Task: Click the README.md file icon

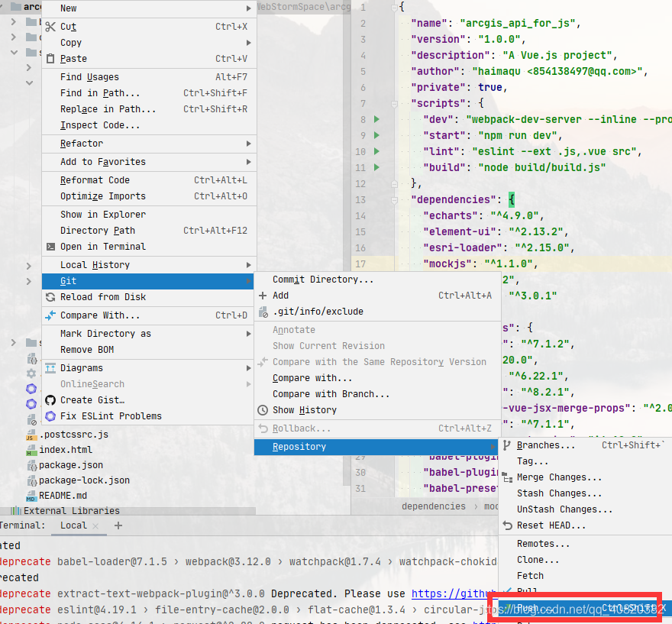Action: (x=31, y=496)
